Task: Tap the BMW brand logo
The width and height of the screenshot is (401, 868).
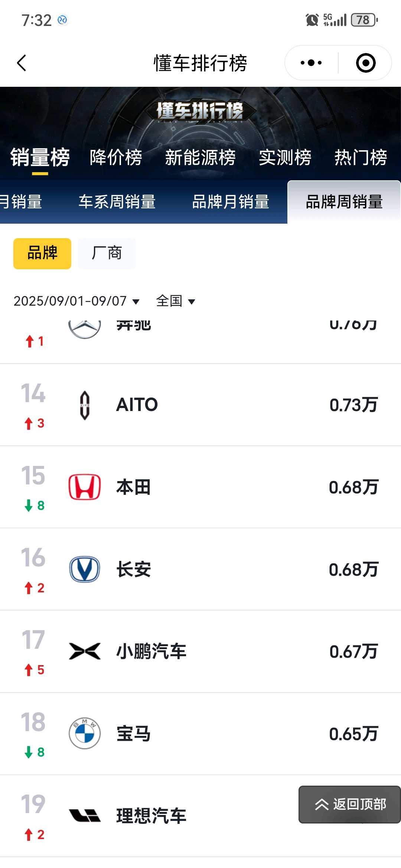Action: coord(85,733)
